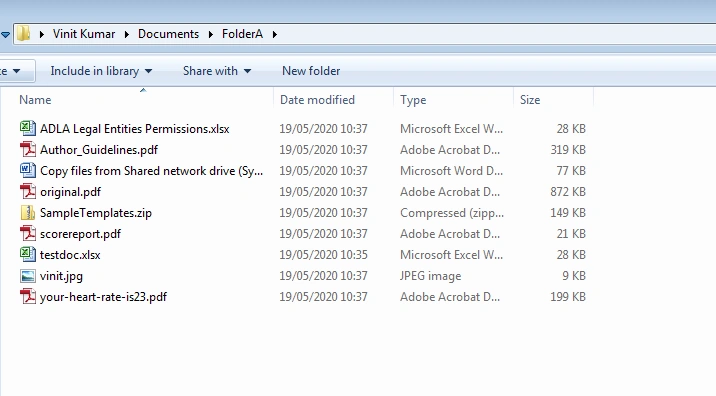
Task: Select SampleTemplates.zip file name
Action: [x=96, y=213]
